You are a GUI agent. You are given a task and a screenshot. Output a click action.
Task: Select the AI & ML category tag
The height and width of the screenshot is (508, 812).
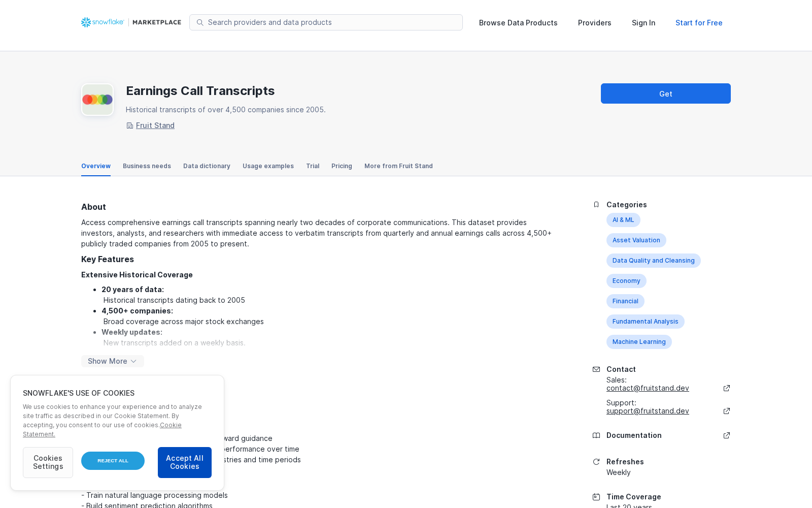tap(623, 220)
